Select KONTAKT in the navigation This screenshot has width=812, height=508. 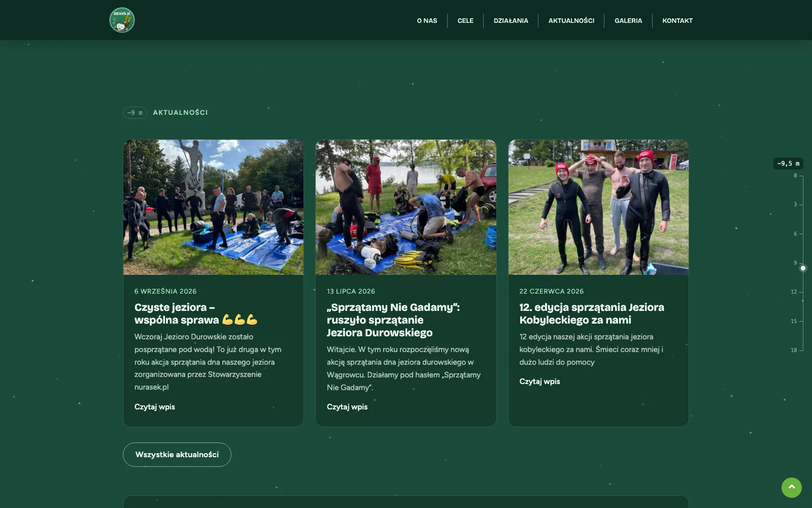point(677,21)
